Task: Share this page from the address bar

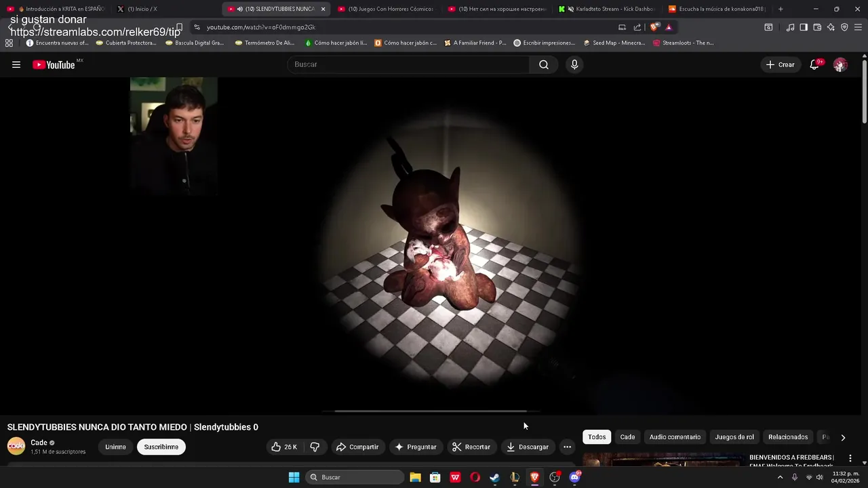Action: pos(637,27)
